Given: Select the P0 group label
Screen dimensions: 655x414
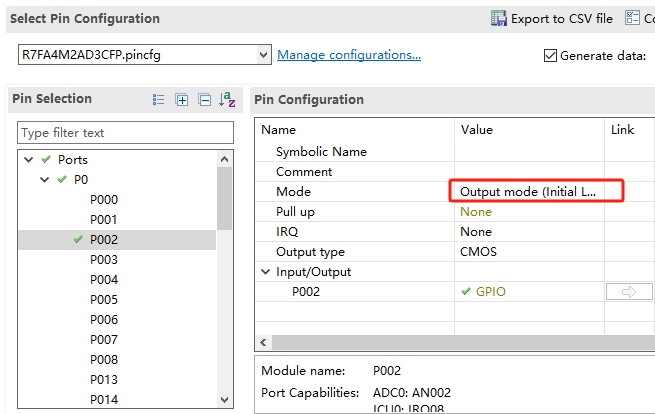Looking at the screenshot, I should pos(81,180).
